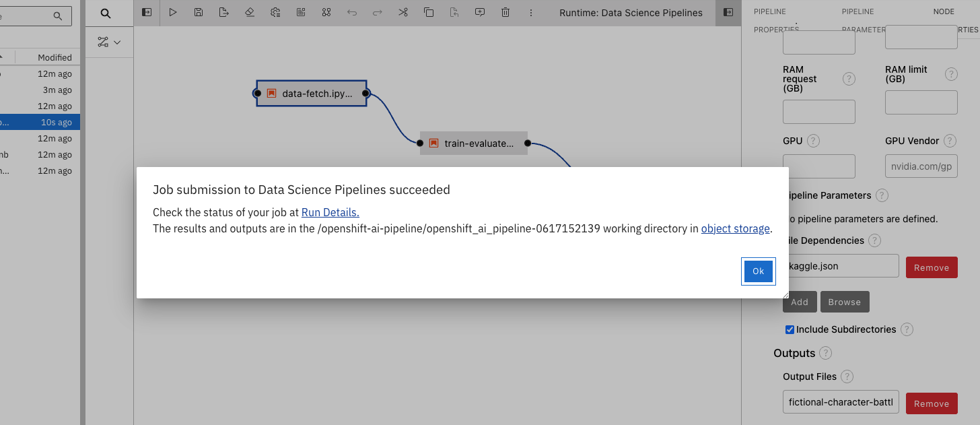Clear the pipeline with the eraser icon
980x425 pixels.
tap(250, 12)
